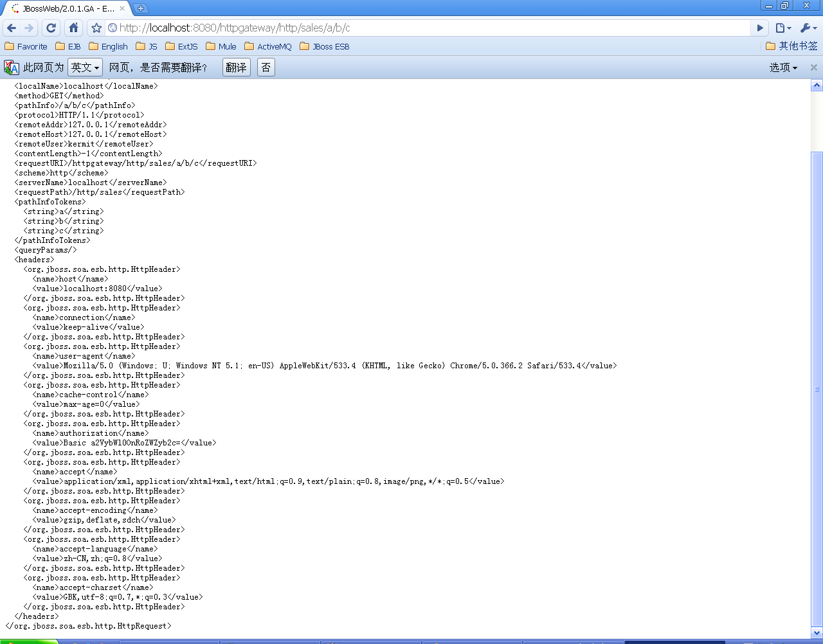
Task: Click the accept-language zh-CN value line
Action: (97, 559)
